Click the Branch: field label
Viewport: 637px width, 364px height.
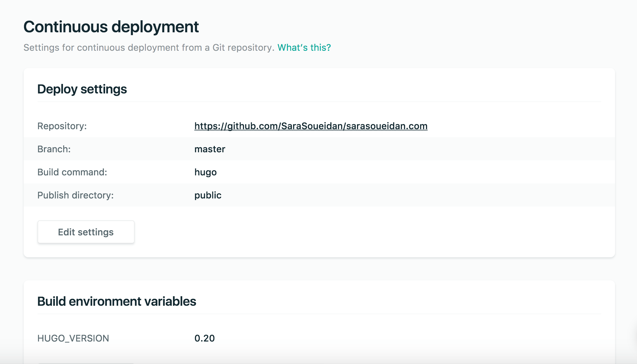(54, 149)
